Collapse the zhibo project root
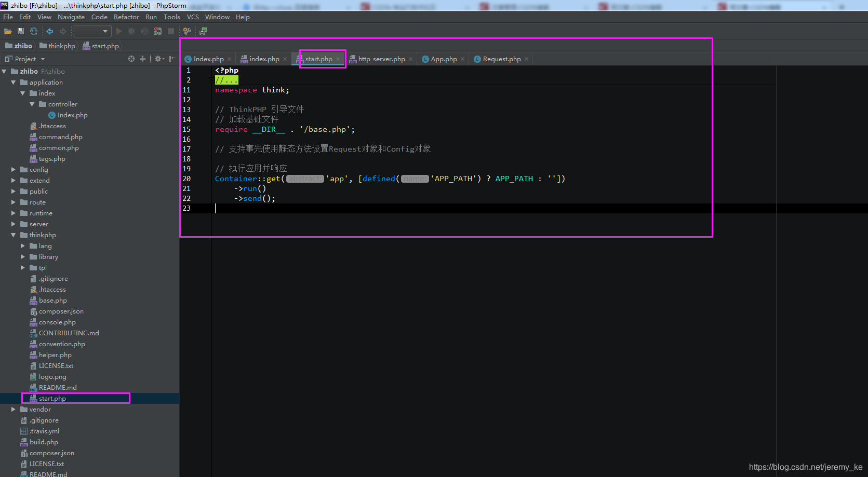The image size is (868, 477). pos(4,72)
